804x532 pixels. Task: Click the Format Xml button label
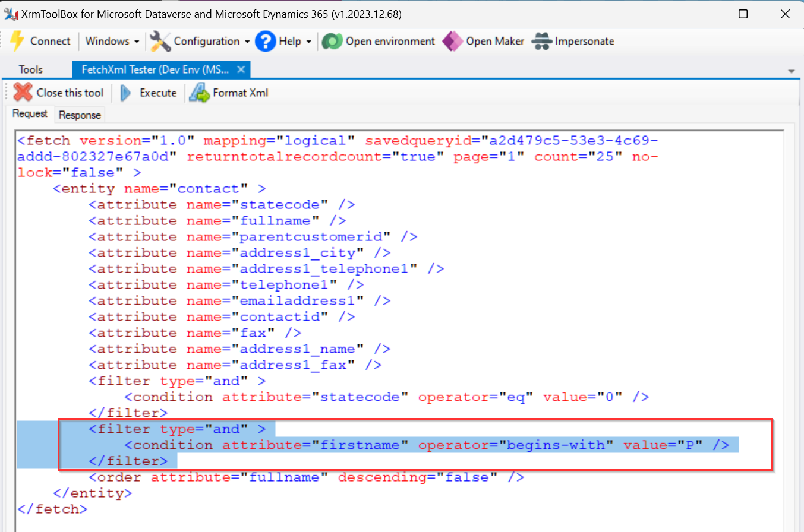pyautogui.click(x=241, y=93)
